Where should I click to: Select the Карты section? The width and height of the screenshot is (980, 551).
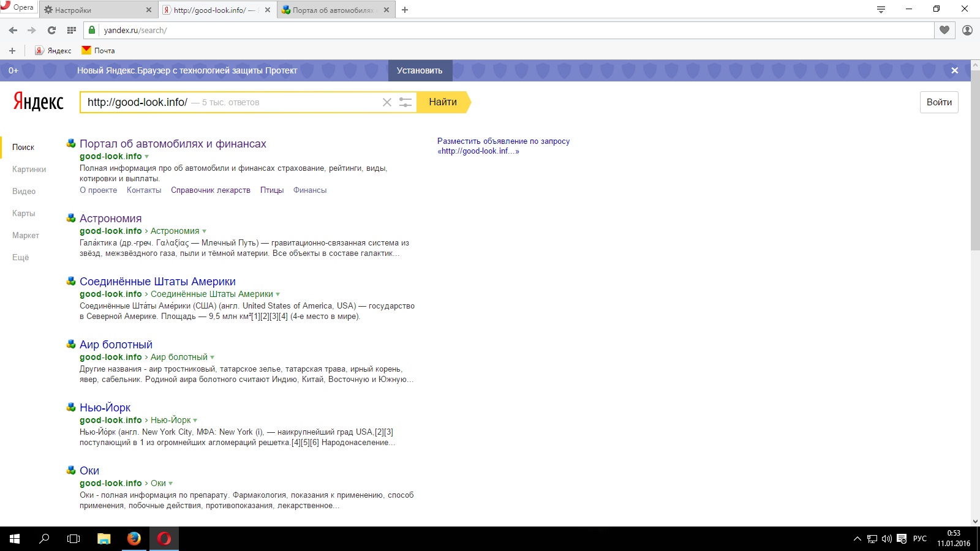pyautogui.click(x=24, y=214)
